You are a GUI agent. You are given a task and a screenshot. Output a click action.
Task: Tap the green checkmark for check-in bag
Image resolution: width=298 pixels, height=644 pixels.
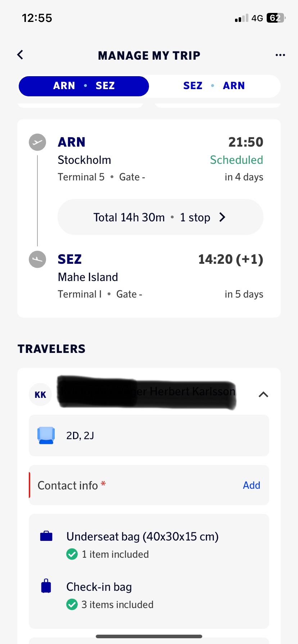coord(72,604)
